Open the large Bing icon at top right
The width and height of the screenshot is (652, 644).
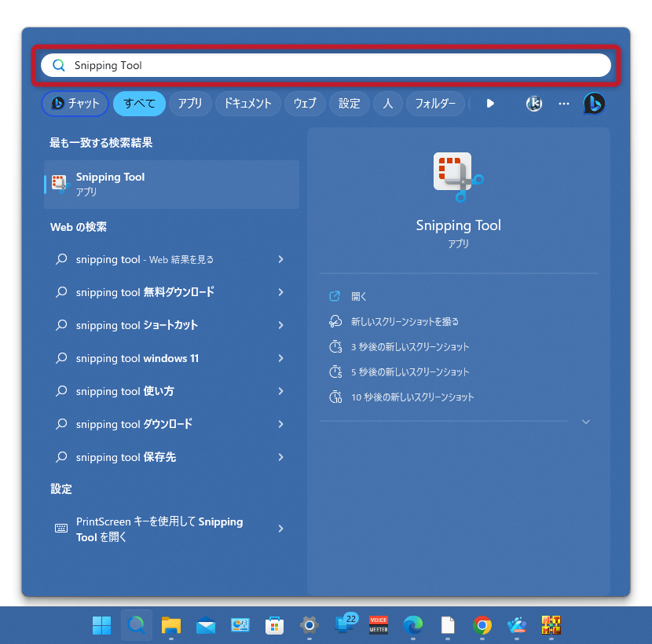595,104
